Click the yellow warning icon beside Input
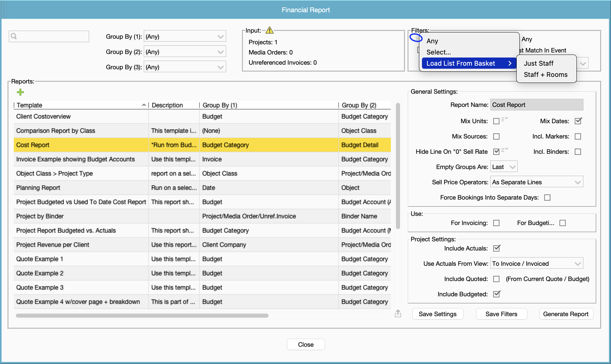 (x=269, y=30)
